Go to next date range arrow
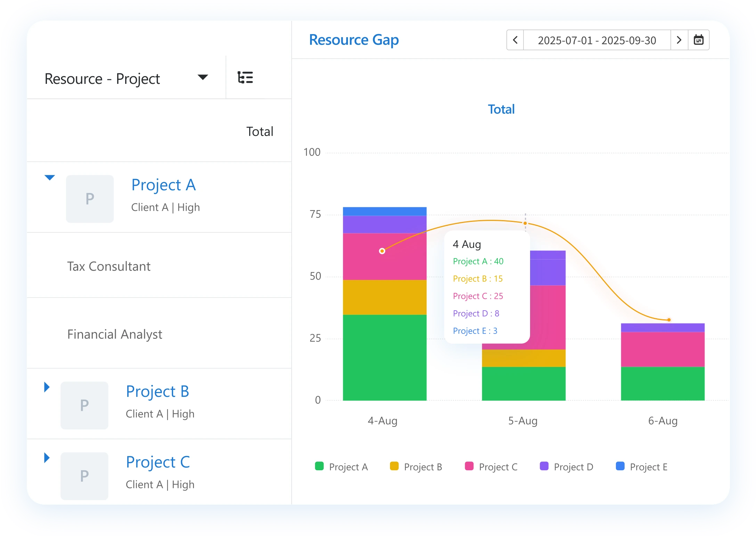 [x=679, y=40]
